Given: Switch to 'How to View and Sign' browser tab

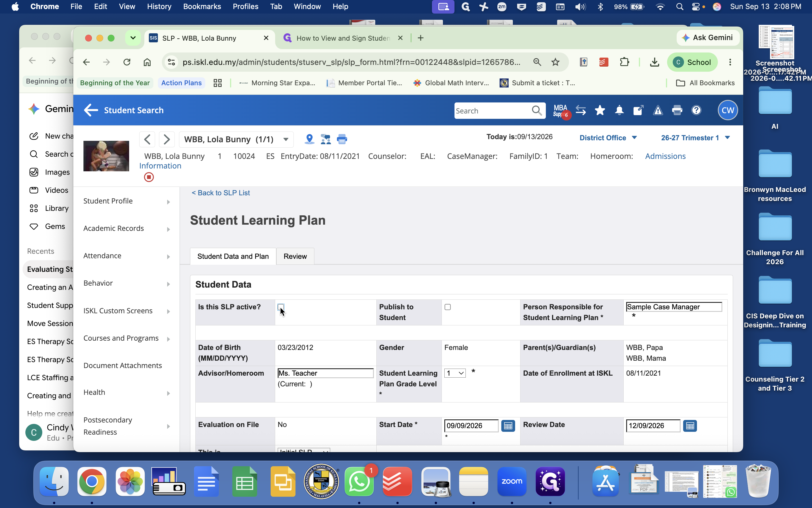Looking at the screenshot, I should tap(343, 38).
